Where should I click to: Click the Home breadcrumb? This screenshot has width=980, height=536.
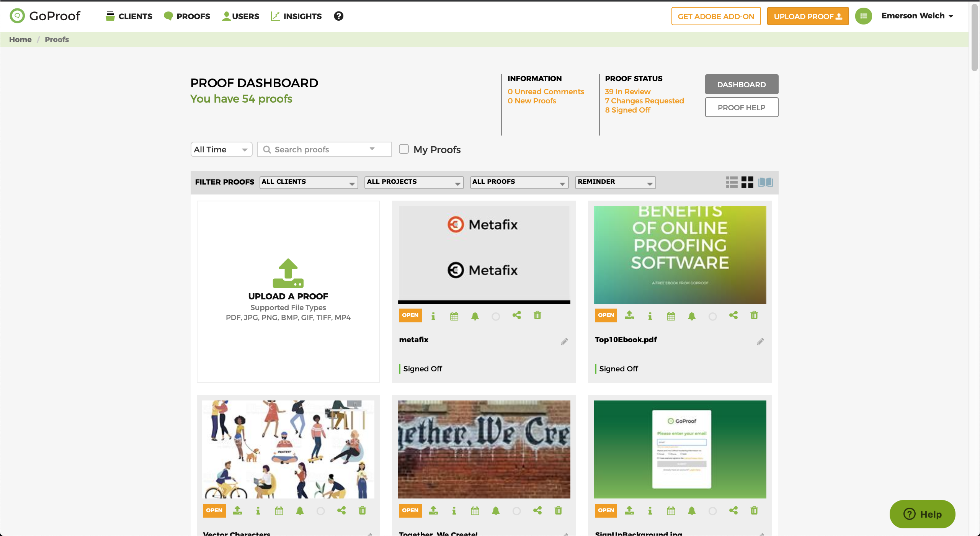(x=20, y=39)
